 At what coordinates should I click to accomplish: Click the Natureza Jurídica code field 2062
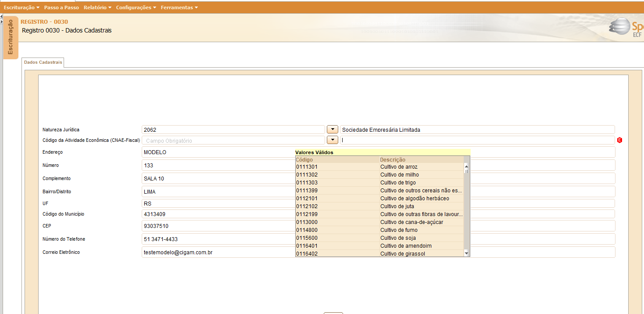pyautogui.click(x=233, y=130)
